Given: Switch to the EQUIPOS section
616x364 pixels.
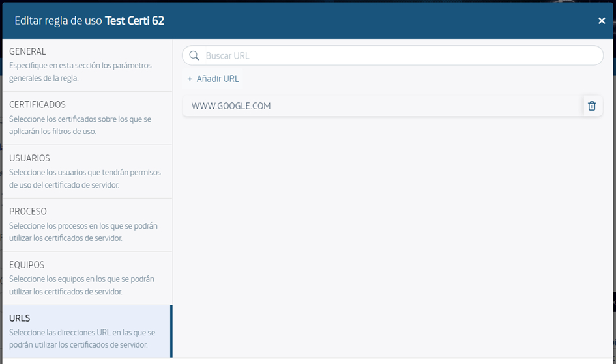Looking at the screenshot, I should click(x=27, y=265).
